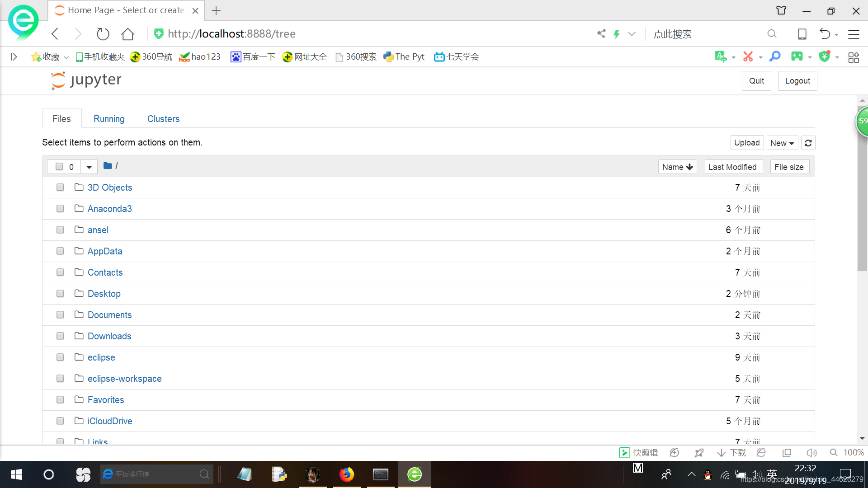Show hidden system tray icons
The height and width of the screenshot is (488, 868).
point(691,474)
